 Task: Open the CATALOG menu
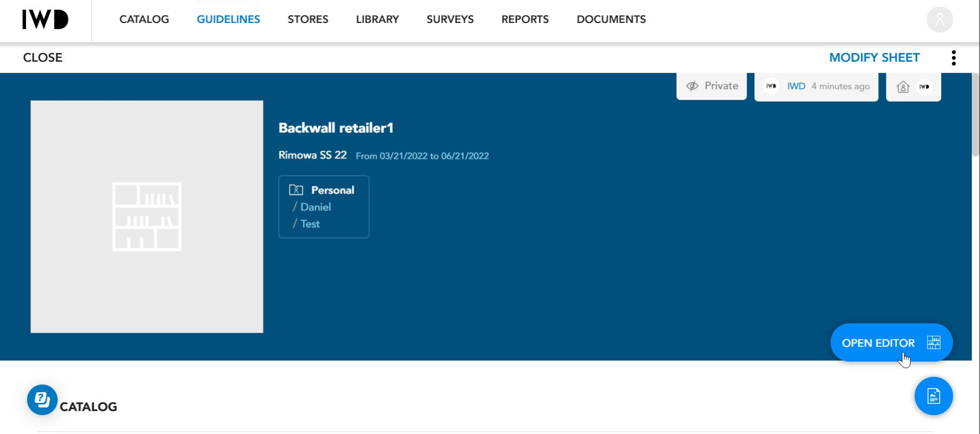click(x=144, y=19)
